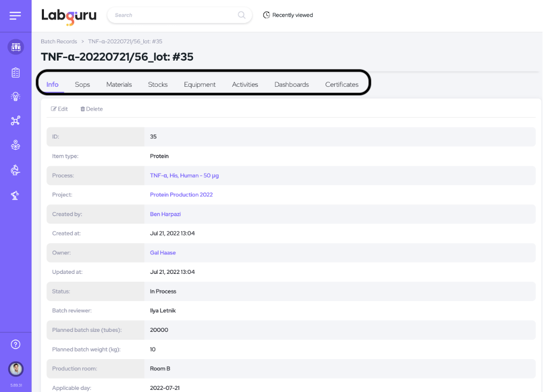Open the Protein Production 2022 project link
Screen dimensions: 543x392
click(181, 195)
